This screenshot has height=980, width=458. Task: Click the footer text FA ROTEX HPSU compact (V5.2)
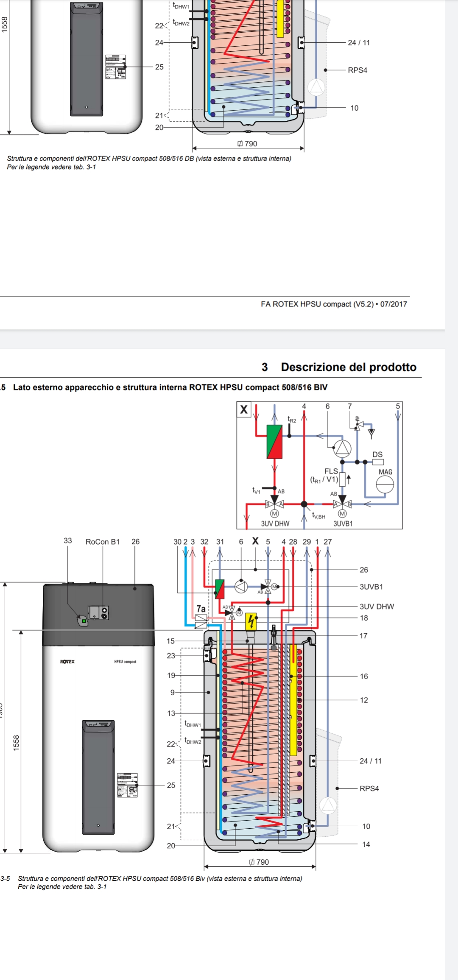tap(334, 304)
